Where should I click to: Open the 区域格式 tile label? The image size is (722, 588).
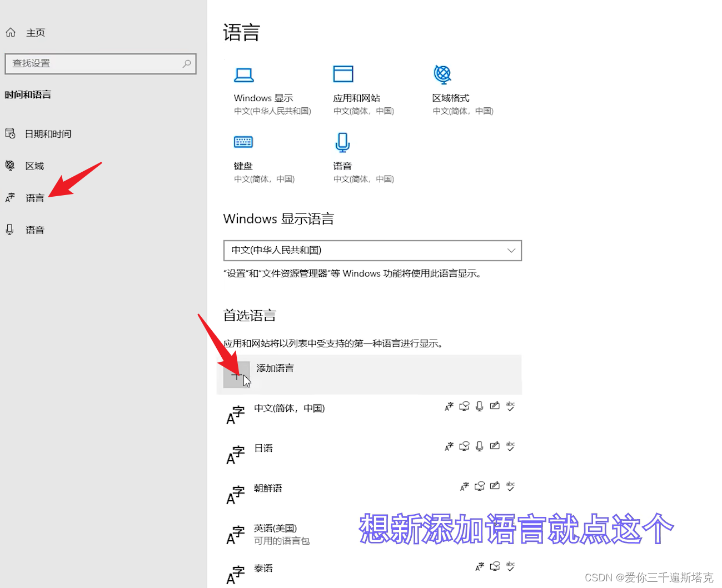(x=451, y=98)
